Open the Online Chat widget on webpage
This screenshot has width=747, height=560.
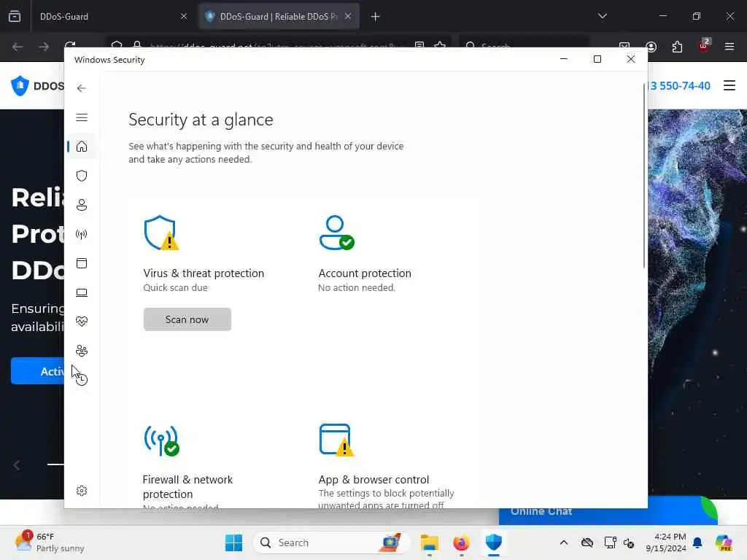pos(608,511)
